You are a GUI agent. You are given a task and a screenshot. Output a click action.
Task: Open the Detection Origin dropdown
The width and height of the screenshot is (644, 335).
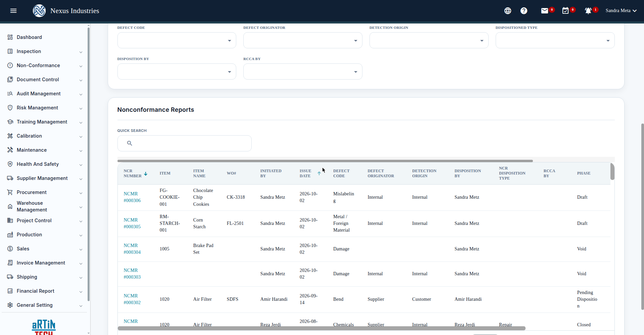tap(429, 40)
